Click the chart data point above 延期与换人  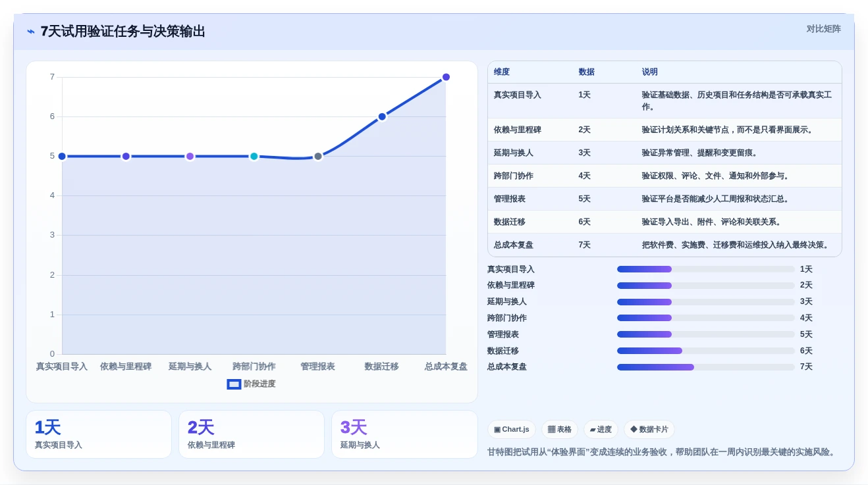(x=190, y=156)
